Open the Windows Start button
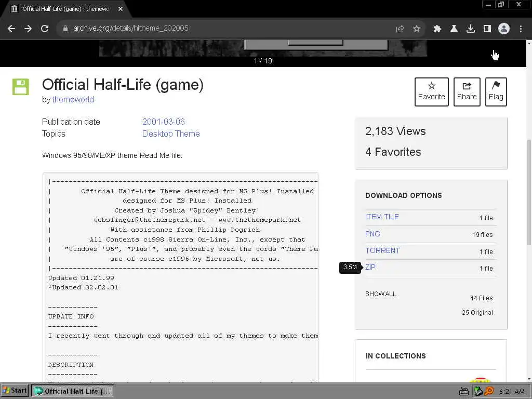This screenshot has width=532, height=399. tap(14, 391)
